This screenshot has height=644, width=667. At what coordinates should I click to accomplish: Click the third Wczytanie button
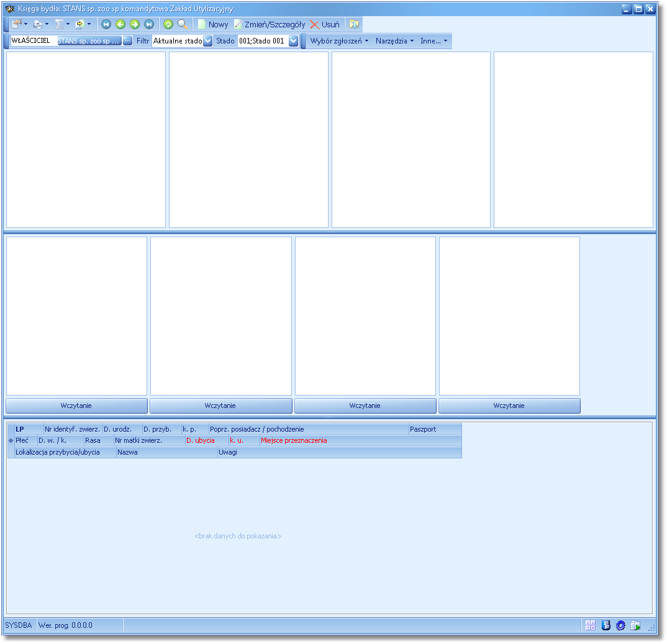coord(365,406)
